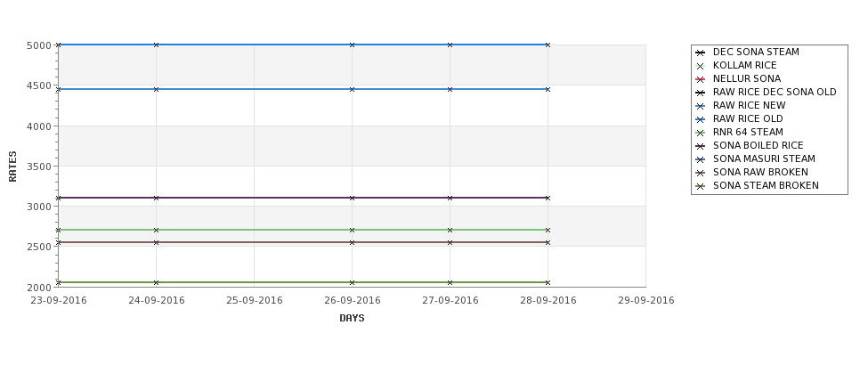Viewport: 868px width, 382px height.
Task: Select the RAW RICE OLD legend label
Action: pos(748,118)
